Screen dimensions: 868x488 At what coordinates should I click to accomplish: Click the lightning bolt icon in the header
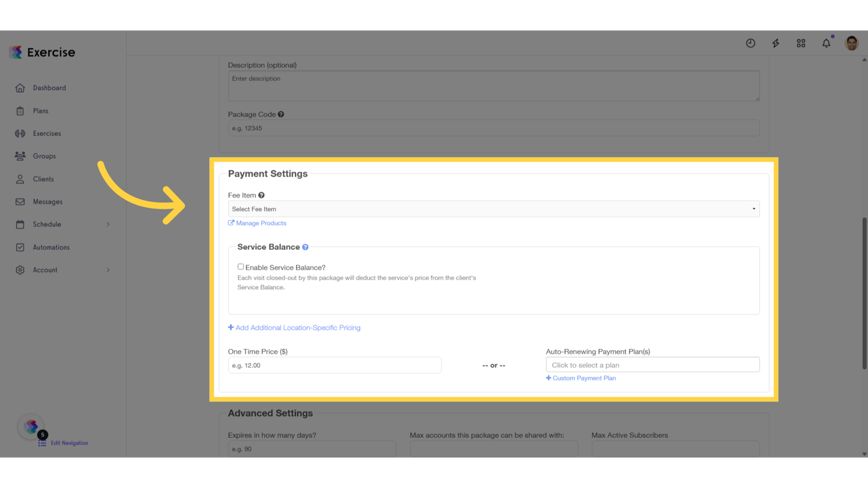point(775,43)
